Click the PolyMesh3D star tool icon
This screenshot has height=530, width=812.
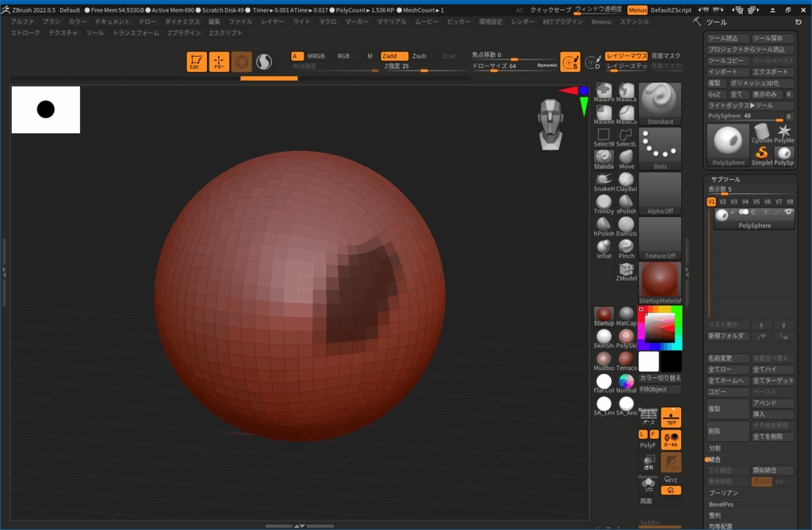(783, 131)
